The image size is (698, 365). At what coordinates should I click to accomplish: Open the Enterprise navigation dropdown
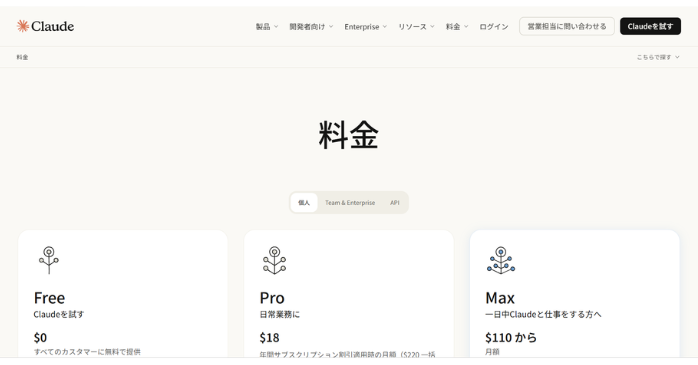365,27
